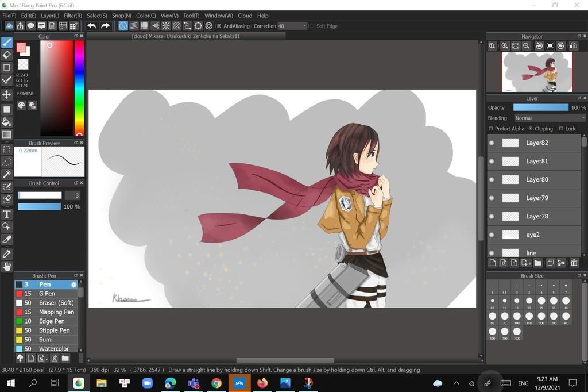Viewport: 588px width, 392px height.
Task: Open snap settings gear icon
Action: point(209,26)
